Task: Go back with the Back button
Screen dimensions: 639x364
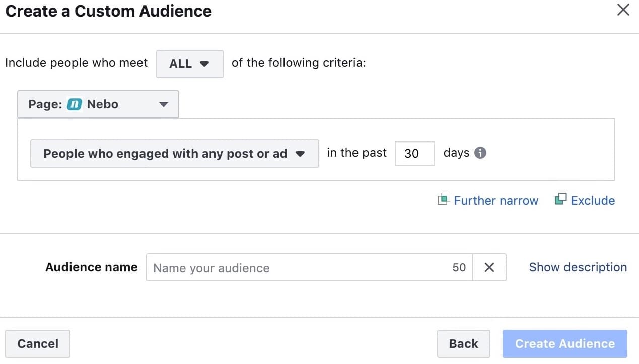Action: [463, 344]
